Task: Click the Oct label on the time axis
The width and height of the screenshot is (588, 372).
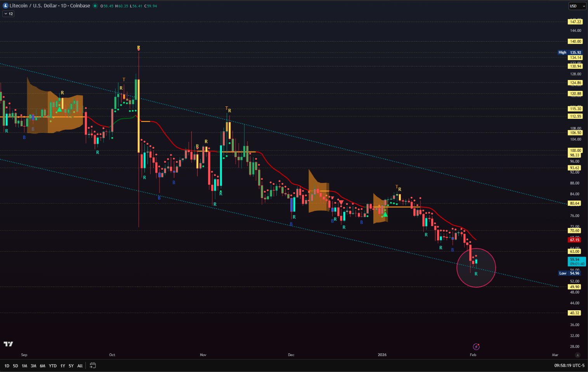Action: pos(112,355)
